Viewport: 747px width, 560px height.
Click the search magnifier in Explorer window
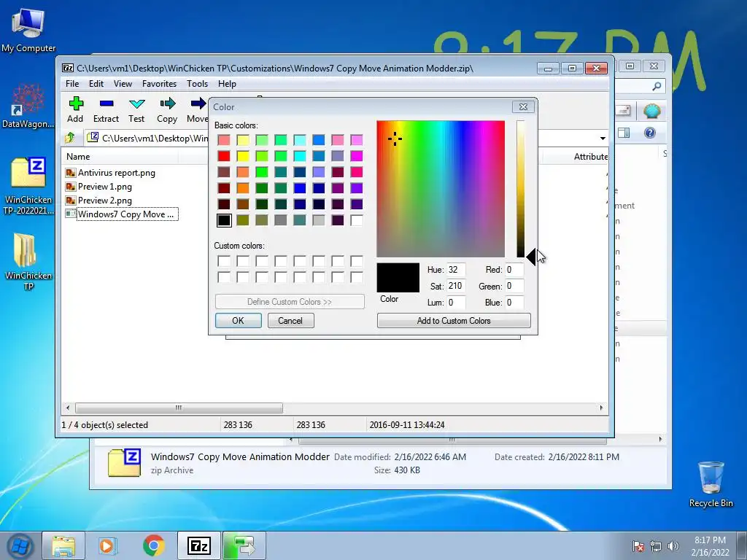(657, 86)
